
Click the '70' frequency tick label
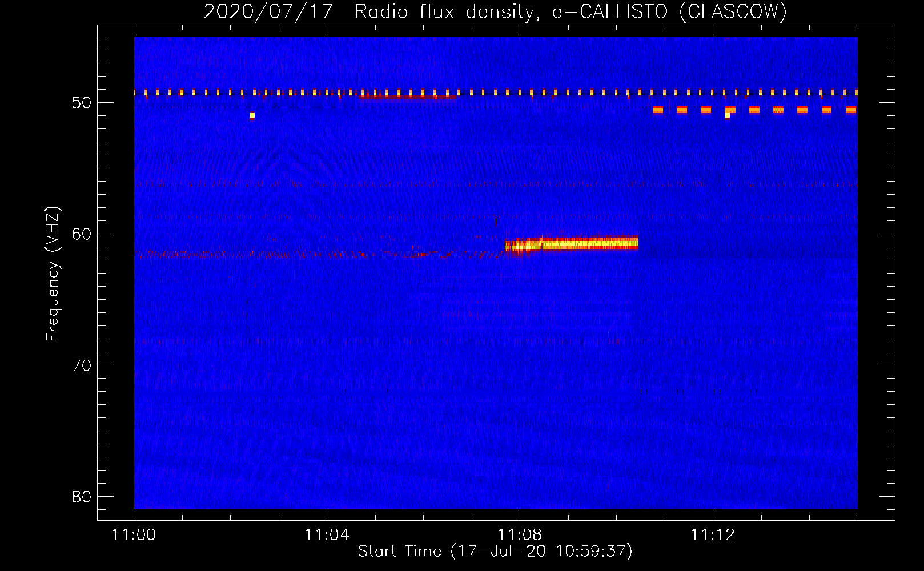pos(82,365)
